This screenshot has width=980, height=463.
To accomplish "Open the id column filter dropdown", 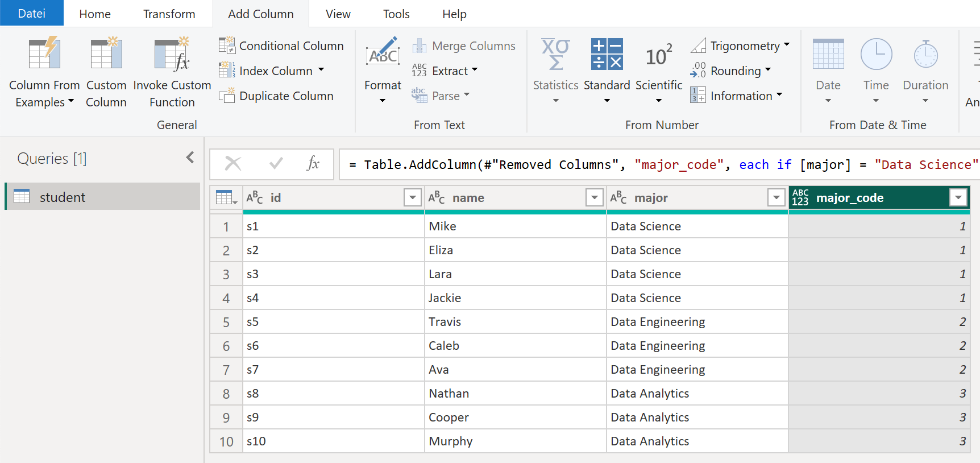I will point(413,198).
